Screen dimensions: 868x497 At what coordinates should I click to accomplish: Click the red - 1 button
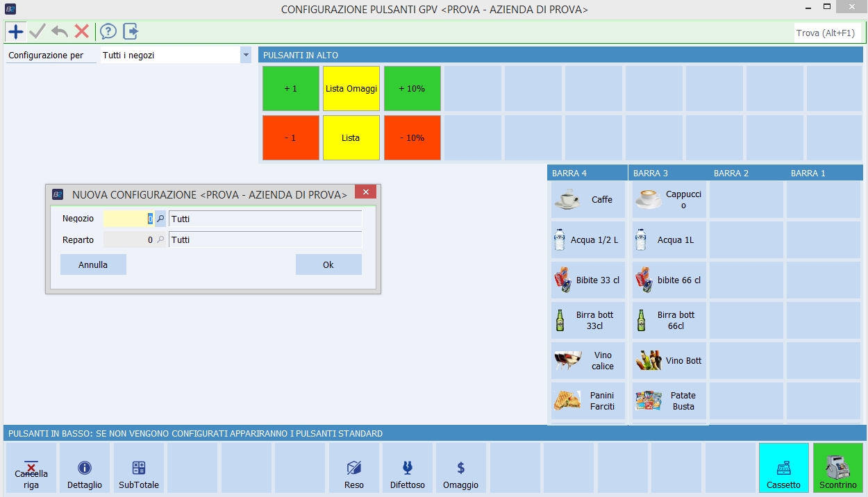coord(291,138)
